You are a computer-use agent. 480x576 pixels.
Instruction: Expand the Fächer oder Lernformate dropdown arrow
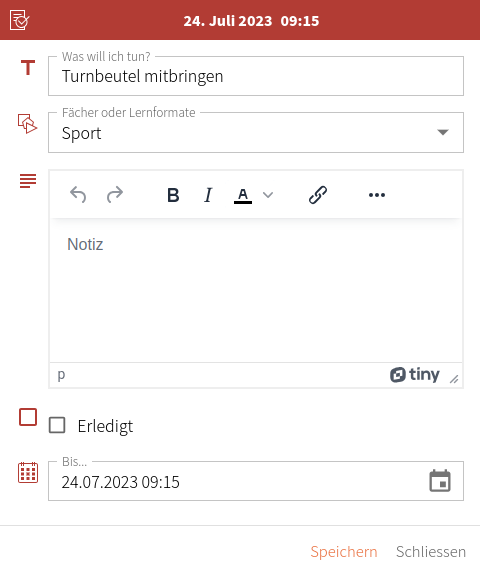443,132
